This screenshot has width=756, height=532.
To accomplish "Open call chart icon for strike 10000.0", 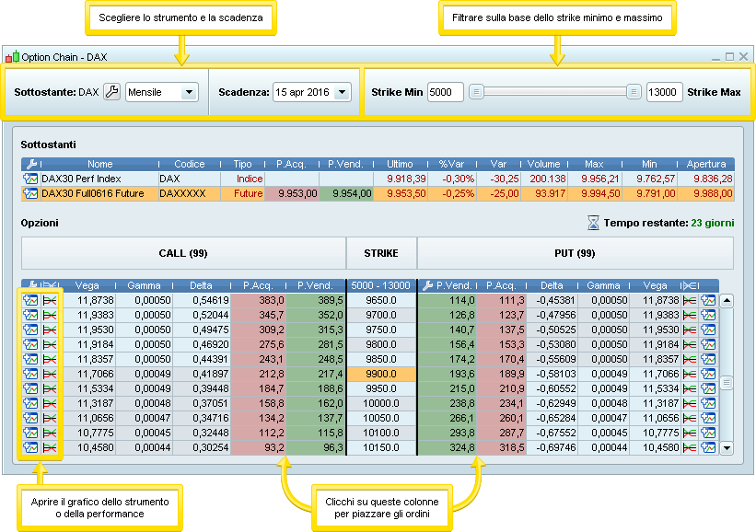I will [30, 403].
